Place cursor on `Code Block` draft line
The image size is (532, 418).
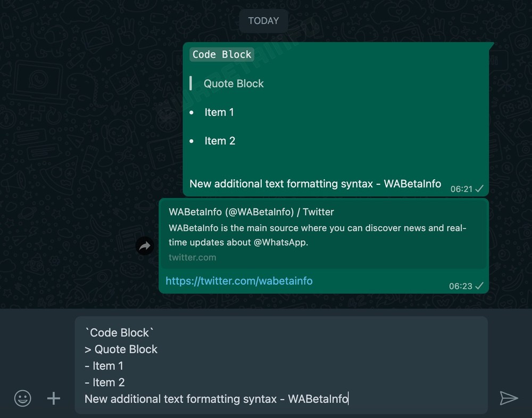pyautogui.click(x=119, y=333)
